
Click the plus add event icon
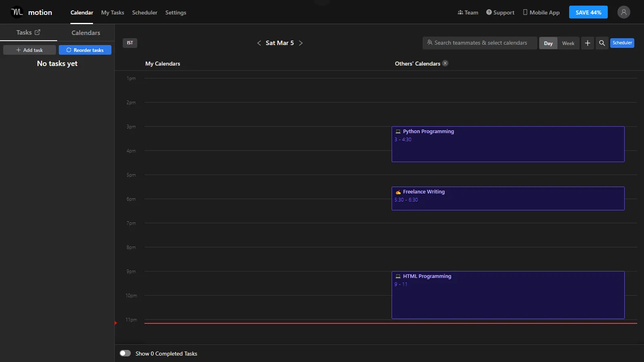(587, 43)
